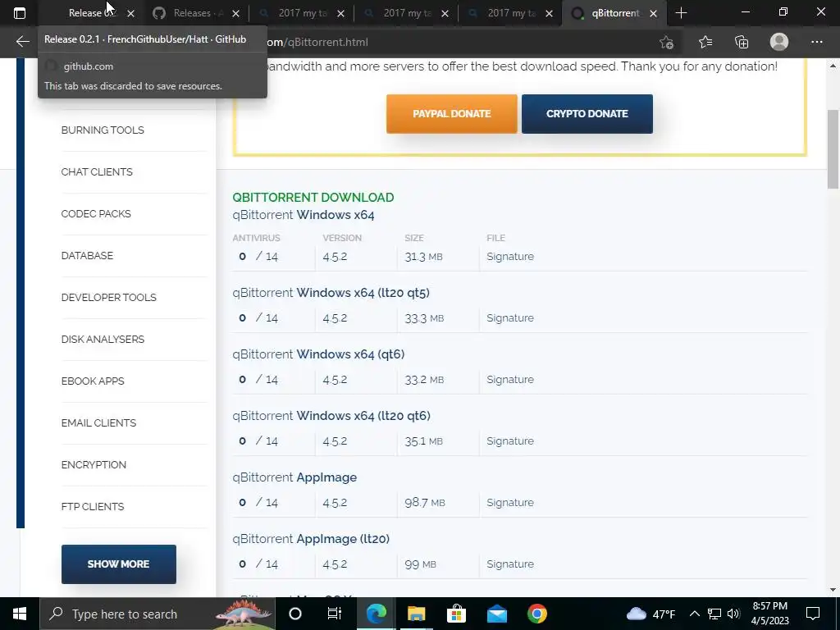Open Task View on the taskbar
Image resolution: width=840 pixels, height=630 pixels.
tap(335, 614)
